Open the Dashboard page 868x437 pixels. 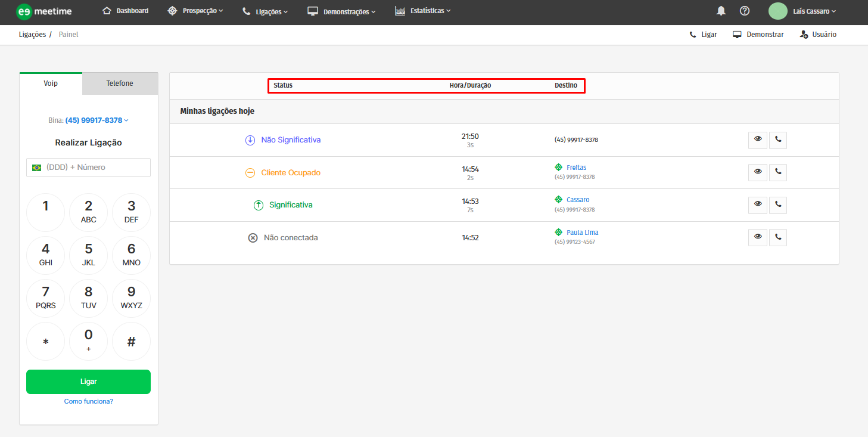(126, 11)
